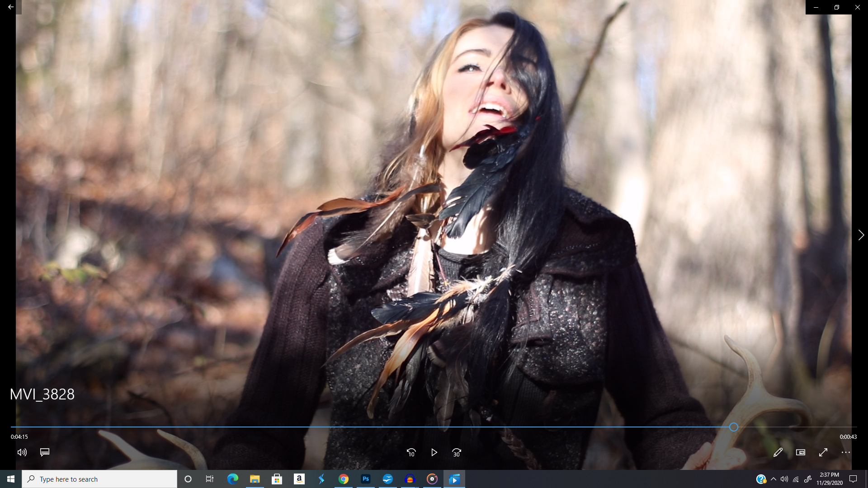Click the taskbar search box
This screenshot has height=488, width=868.
coord(99,479)
